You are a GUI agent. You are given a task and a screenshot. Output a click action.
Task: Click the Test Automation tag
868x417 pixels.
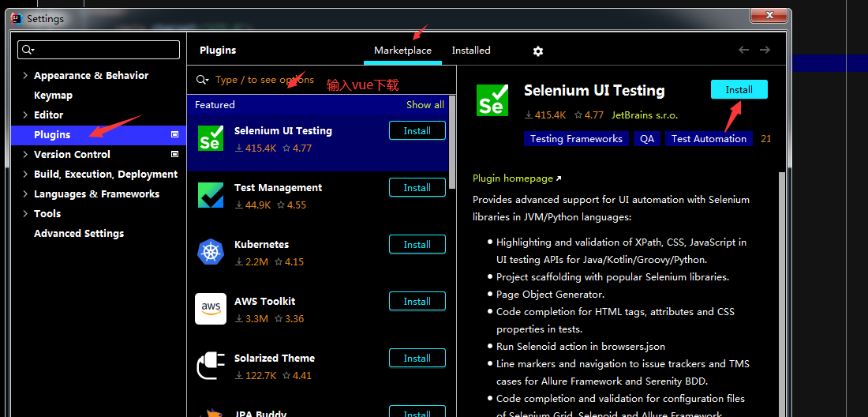(x=709, y=139)
